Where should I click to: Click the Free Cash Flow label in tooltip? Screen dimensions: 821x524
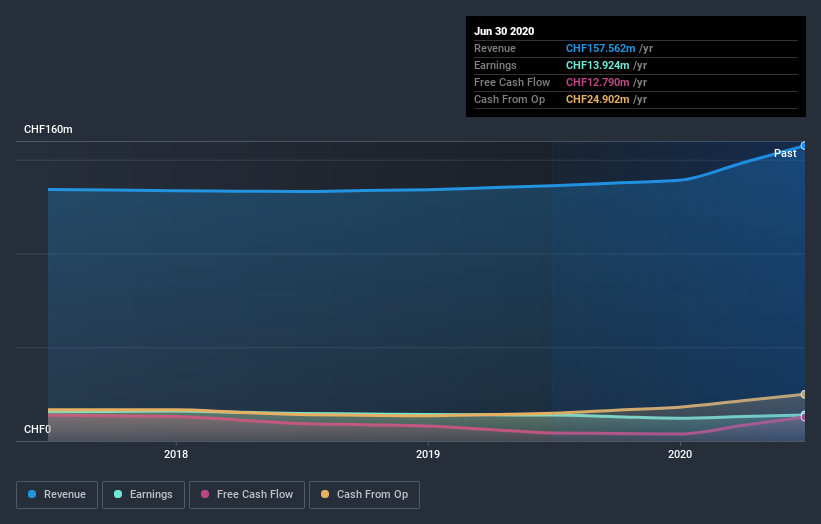click(x=512, y=82)
